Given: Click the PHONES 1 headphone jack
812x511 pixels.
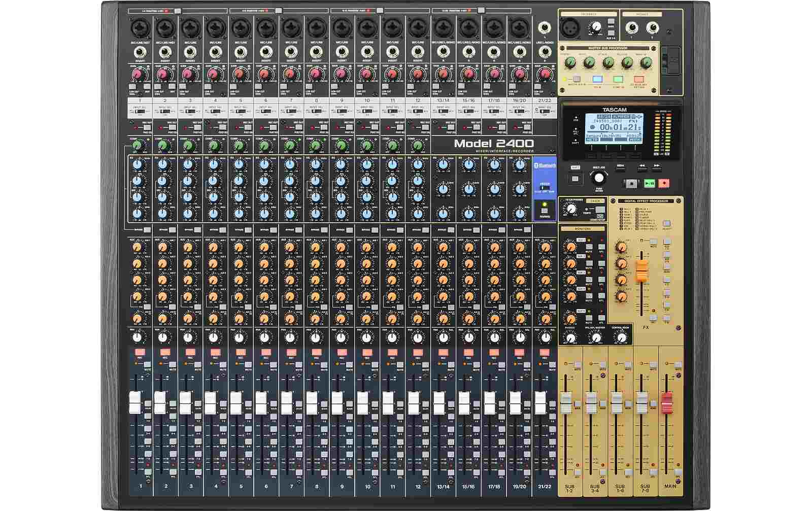Looking at the screenshot, I should coord(631,28).
